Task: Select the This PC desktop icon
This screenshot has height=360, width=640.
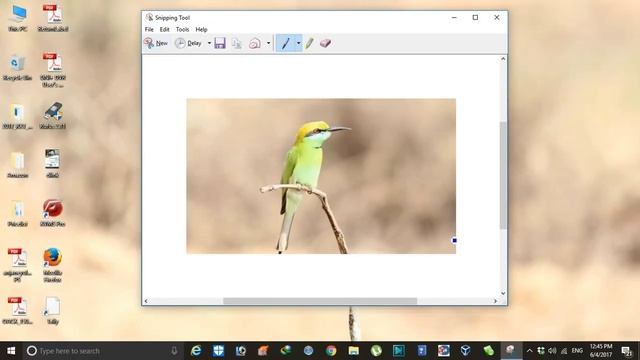Action: pos(18,18)
